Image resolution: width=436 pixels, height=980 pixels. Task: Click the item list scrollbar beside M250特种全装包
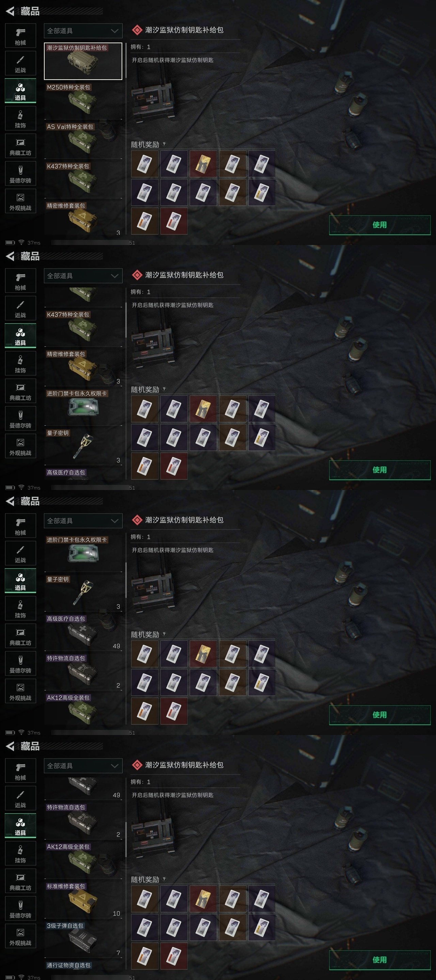pos(126,60)
